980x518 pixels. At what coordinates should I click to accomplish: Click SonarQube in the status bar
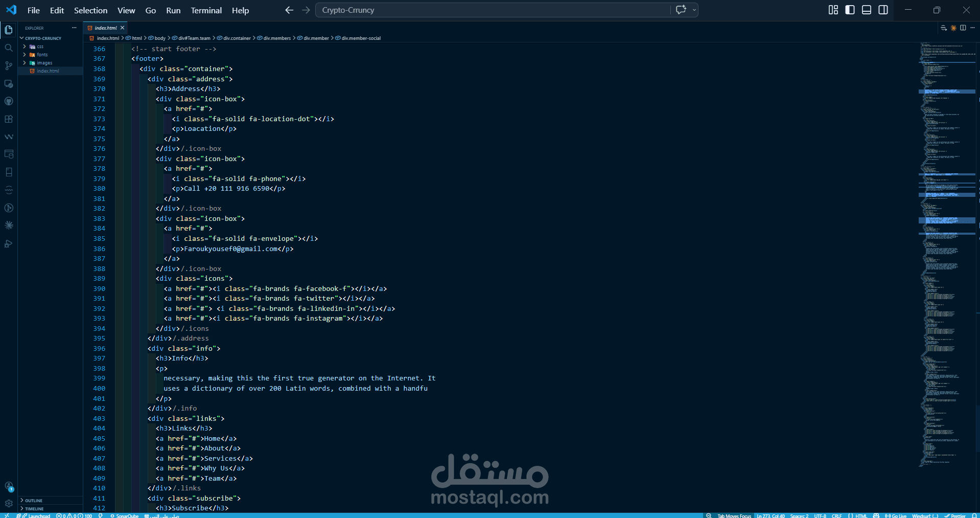click(124, 515)
